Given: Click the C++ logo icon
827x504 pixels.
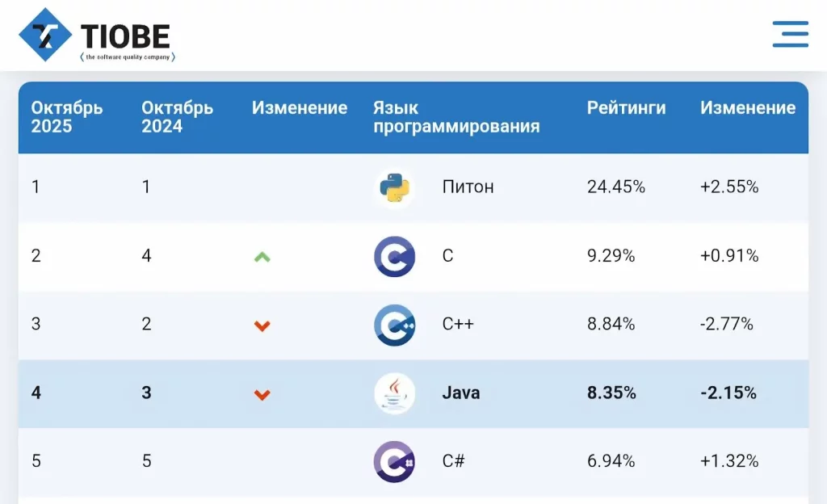Looking at the screenshot, I should click(394, 325).
